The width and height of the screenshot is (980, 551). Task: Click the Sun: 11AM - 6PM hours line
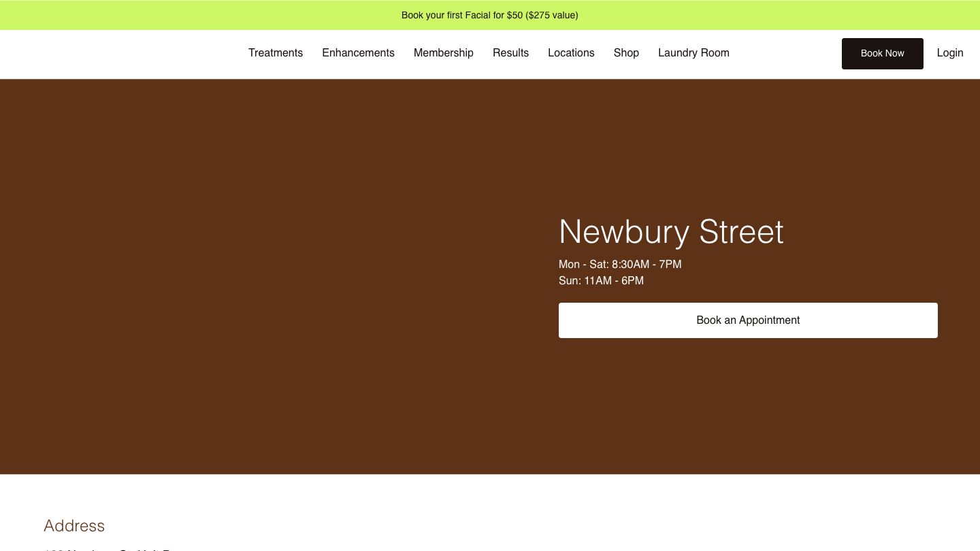pos(601,280)
